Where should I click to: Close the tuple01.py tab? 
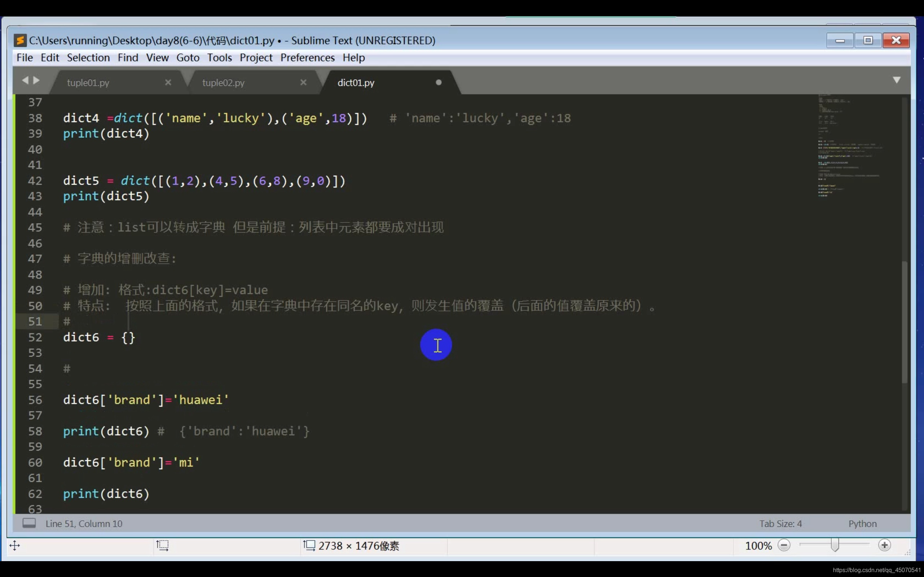[168, 83]
